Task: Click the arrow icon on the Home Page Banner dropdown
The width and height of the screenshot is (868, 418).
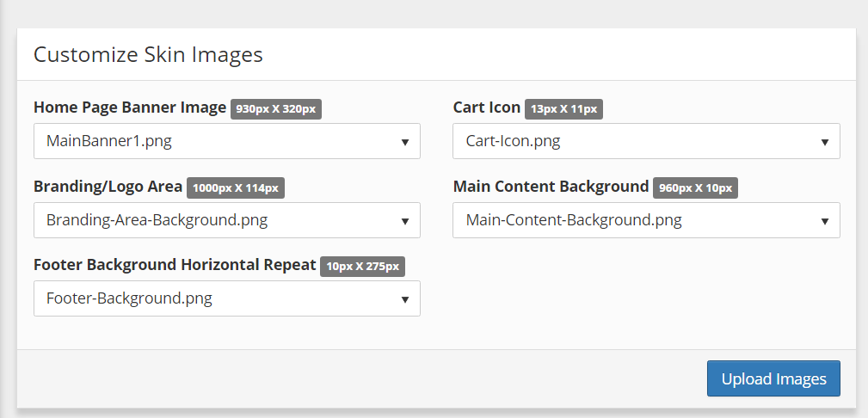Action: 404,142
